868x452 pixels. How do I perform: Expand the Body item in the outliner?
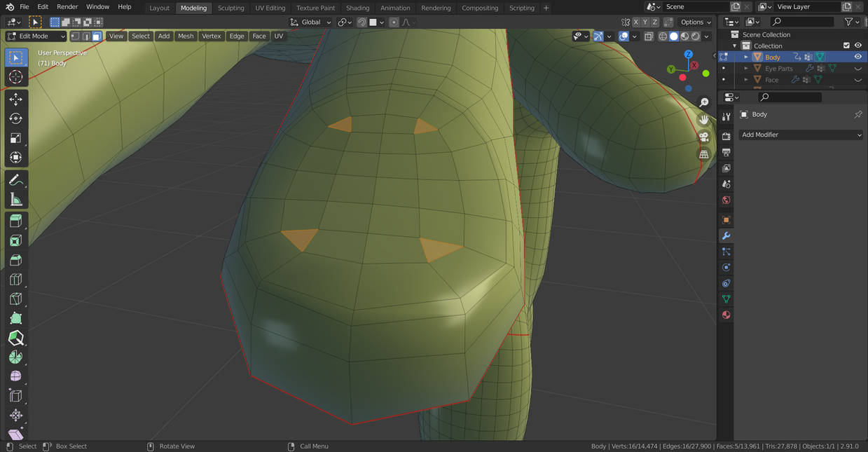[x=745, y=57]
